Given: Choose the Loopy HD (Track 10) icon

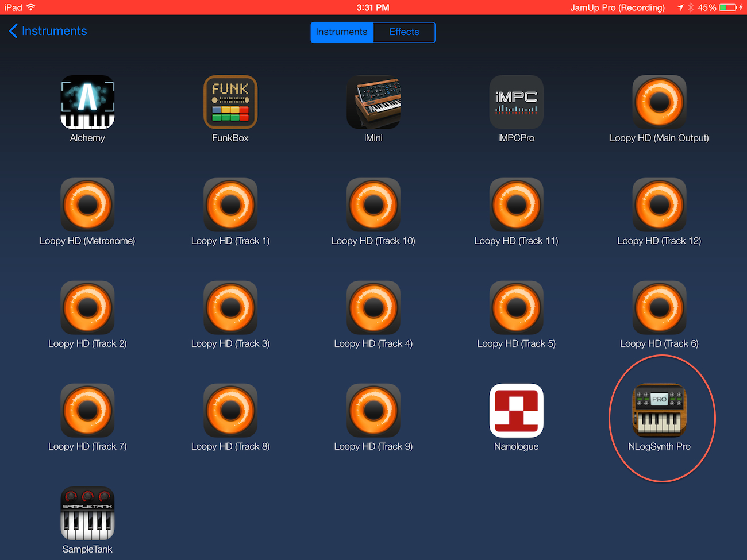Looking at the screenshot, I should click(373, 205).
